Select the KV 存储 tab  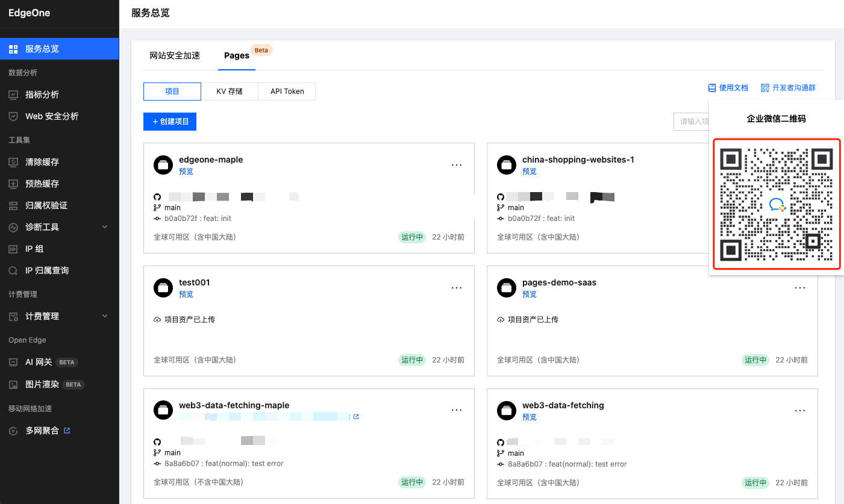(x=230, y=92)
